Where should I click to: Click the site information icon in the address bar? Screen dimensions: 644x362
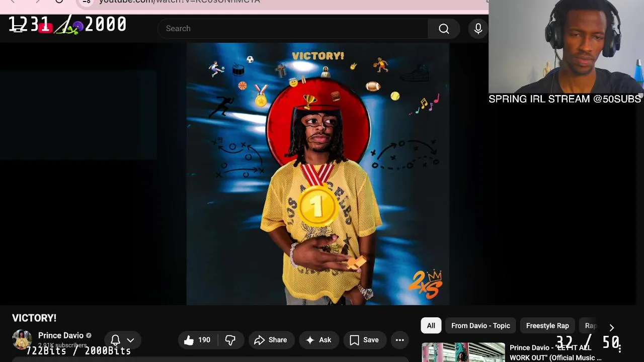(x=87, y=2)
